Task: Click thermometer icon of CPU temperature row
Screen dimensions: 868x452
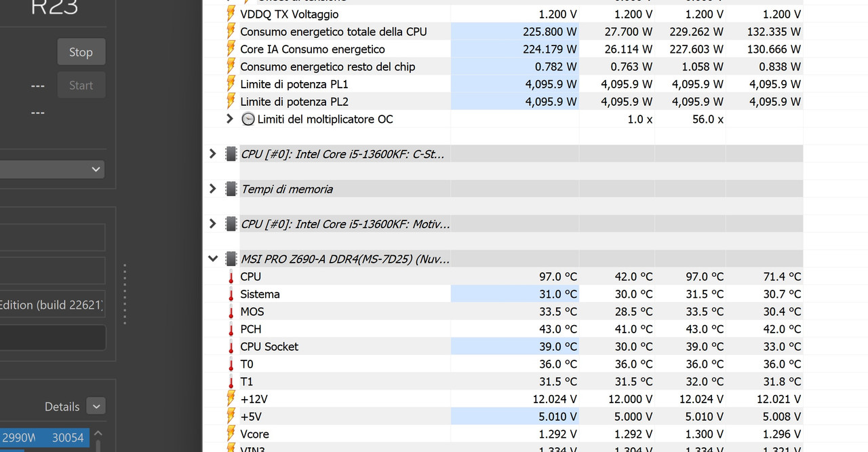Action: (x=231, y=276)
